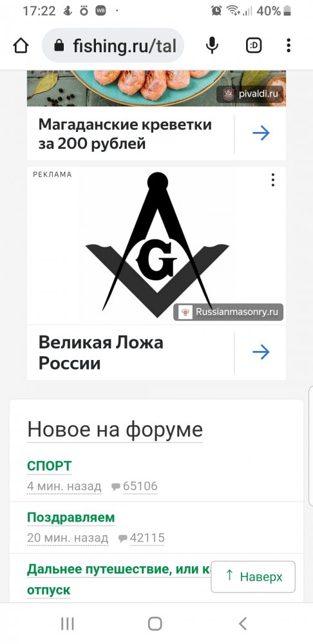Tap the Android home navigation button

(155, 624)
